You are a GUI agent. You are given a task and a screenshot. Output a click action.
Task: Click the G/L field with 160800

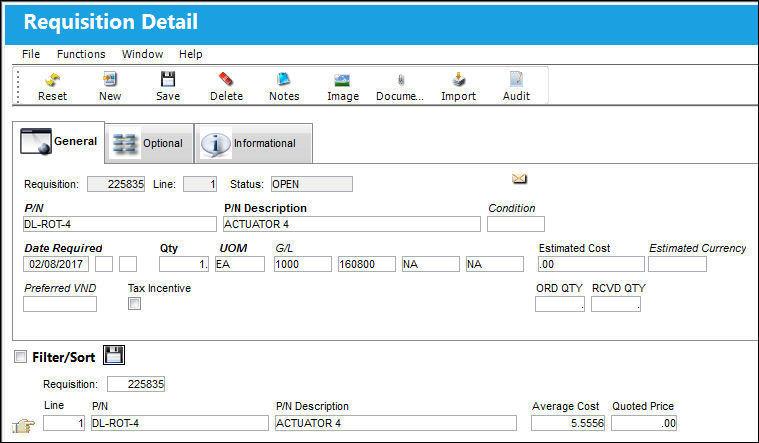[366, 264]
